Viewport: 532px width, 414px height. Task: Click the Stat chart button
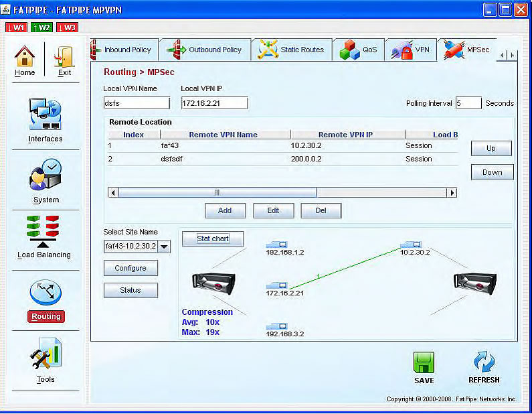213,238
